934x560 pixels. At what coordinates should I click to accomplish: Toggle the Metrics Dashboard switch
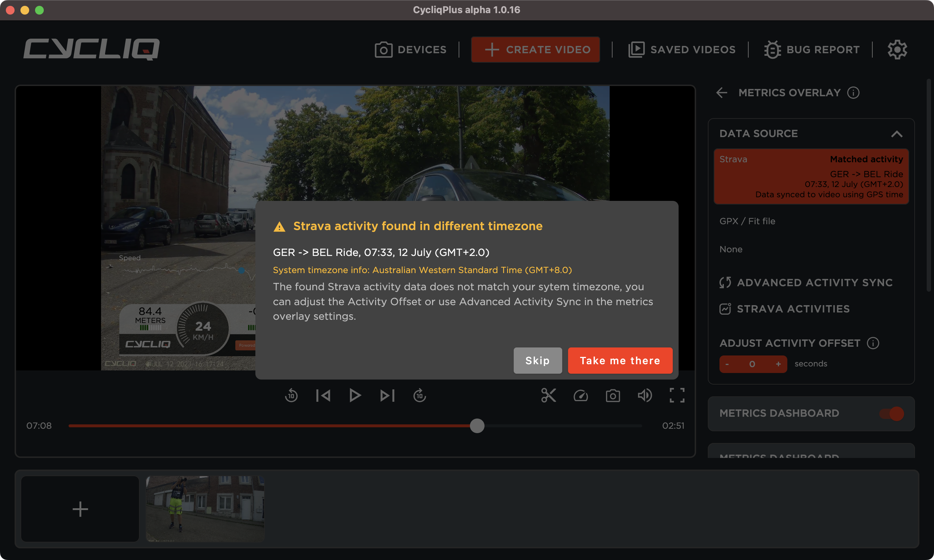click(891, 413)
